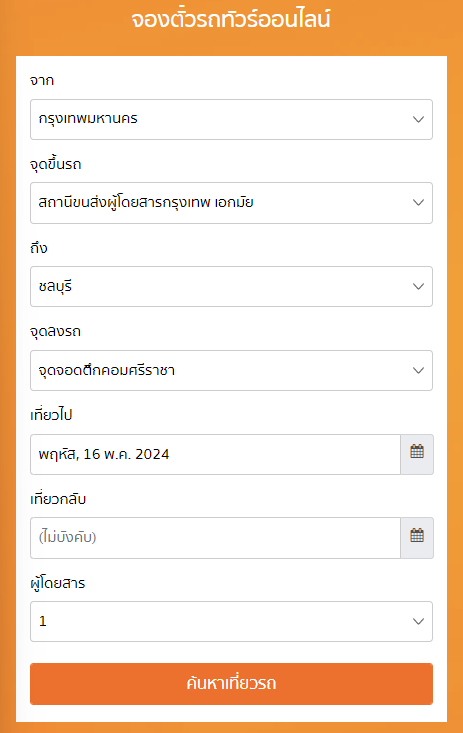Click the ค้นหาเที่ยวรถ search button
This screenshot has height=733, width=463.
[232, 683]
